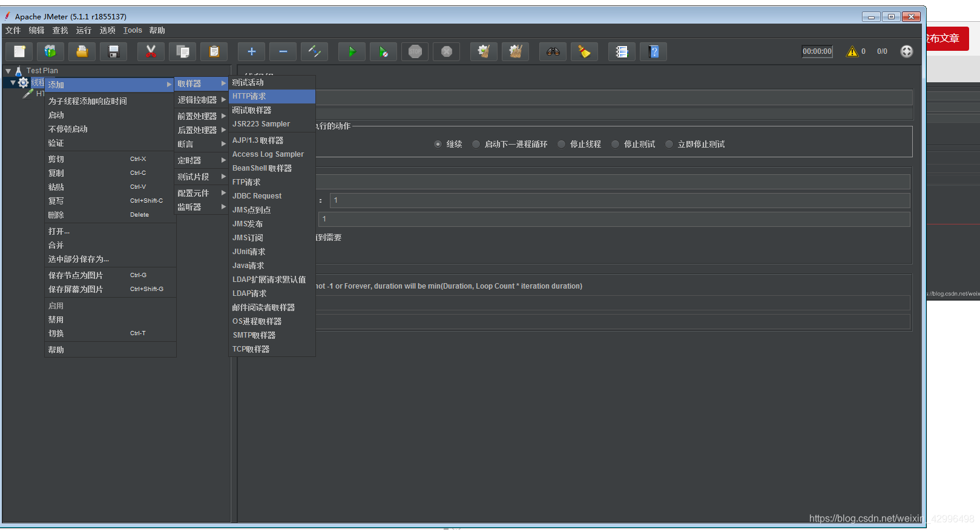Click the Toggle enable/disable icon
This screenshot has height=530, width=980.
315,51
